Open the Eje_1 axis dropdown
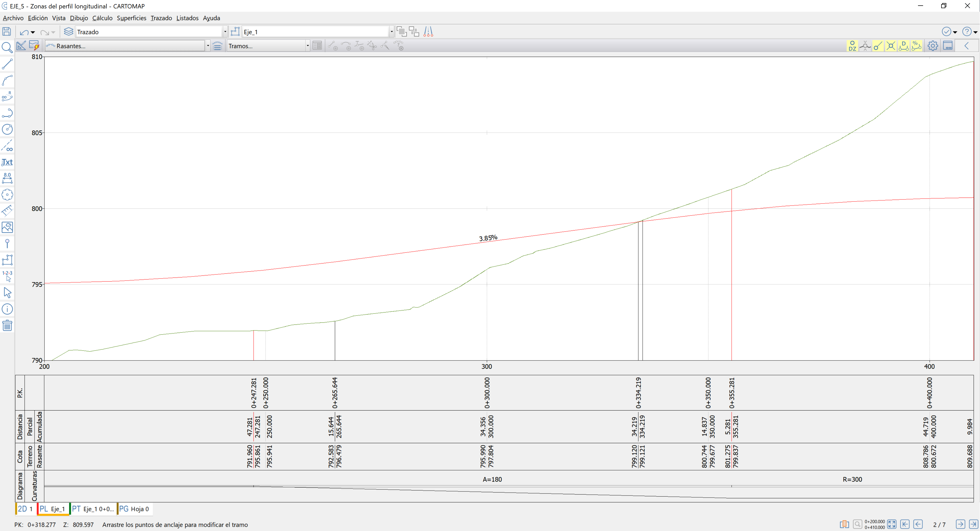980x531 pixels. click(x=391, y=32)
